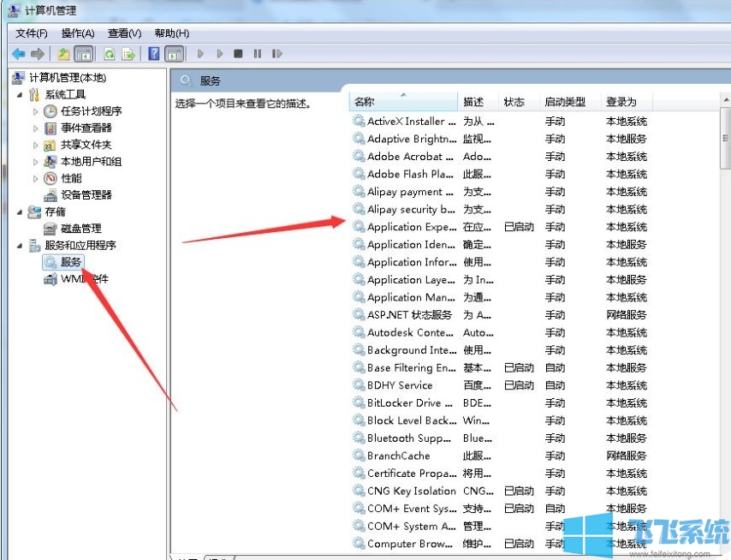Open the Device Manager (设备管理器) item
This screenshot has height=560, width=731.
click(x=86, y=194)
